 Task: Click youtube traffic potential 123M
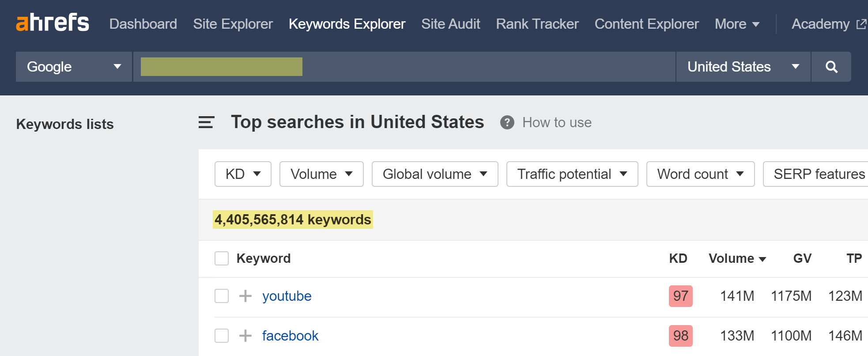[845, 296]
